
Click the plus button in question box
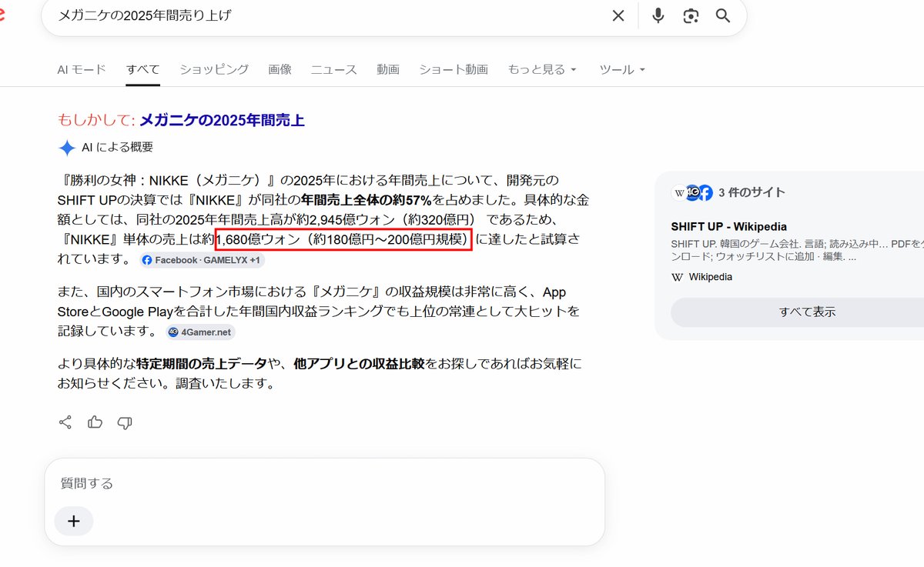[x=74, y=521]
